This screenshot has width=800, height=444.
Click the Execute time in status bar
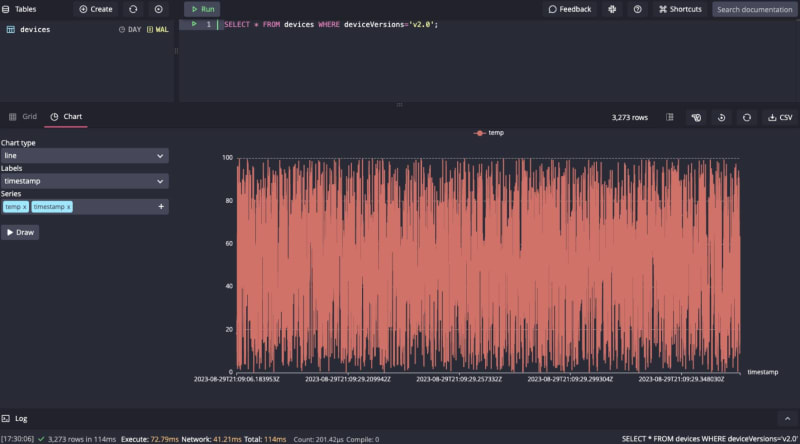coord(149,439)
